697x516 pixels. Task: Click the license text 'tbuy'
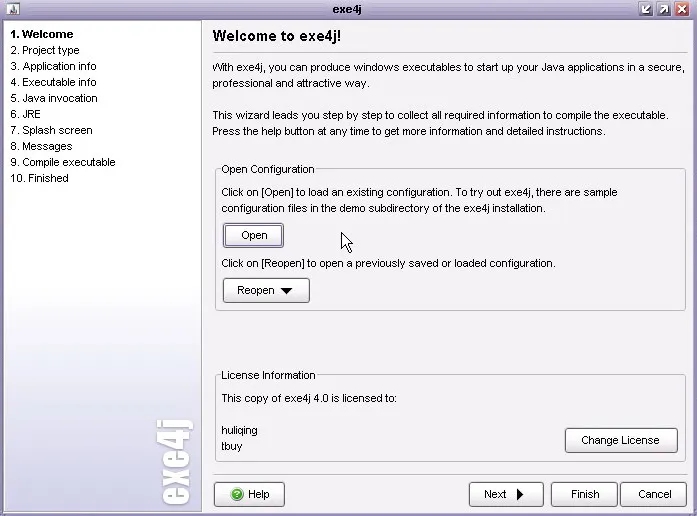(x=232, y=446)
